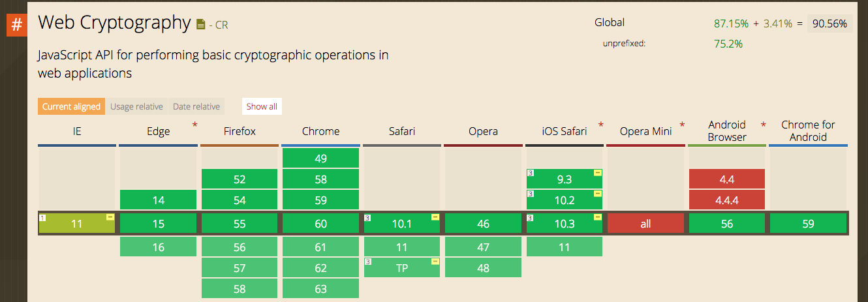The image size is (868, 302).
Task: Click the Edge browser column header
Action: coord(158,131)
